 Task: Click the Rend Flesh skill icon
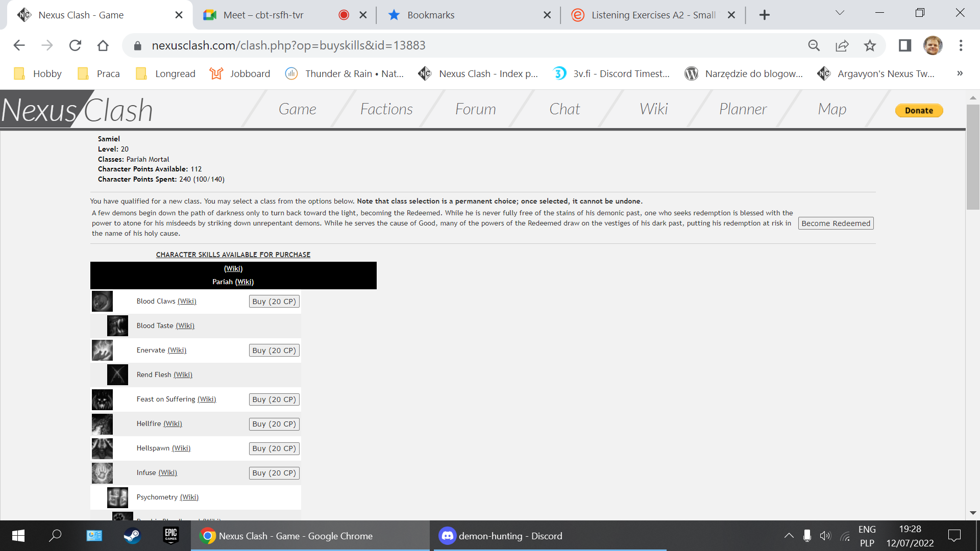click(117, 375)
